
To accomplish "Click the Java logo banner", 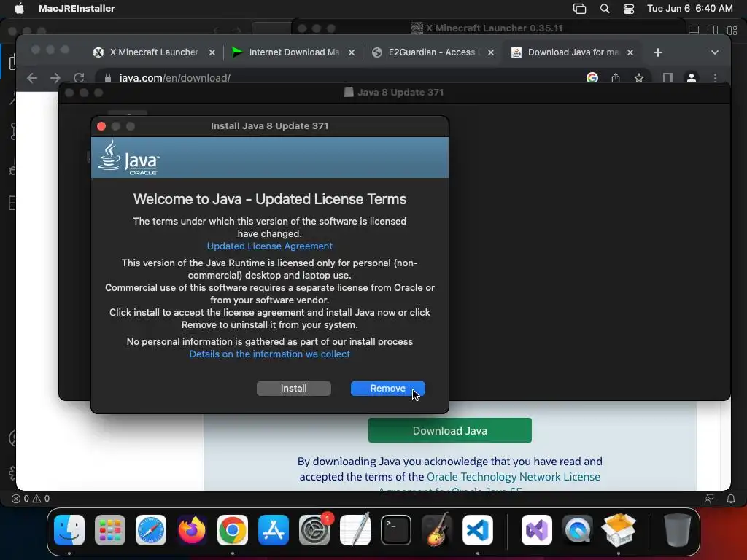I will [270, 157].
